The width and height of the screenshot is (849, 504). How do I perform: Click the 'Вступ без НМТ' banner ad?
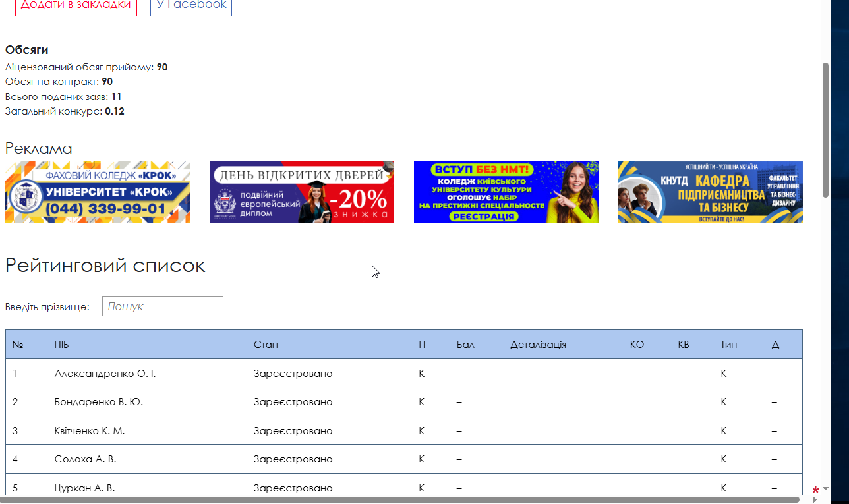tap(506, 192)
